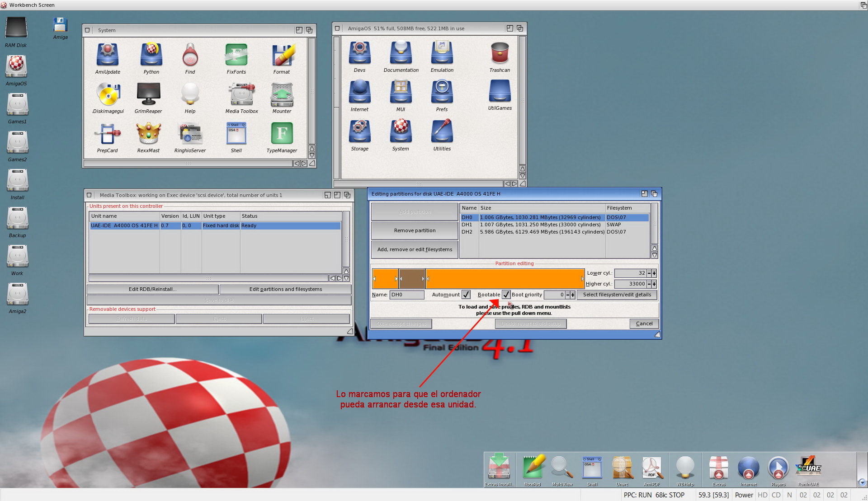Select the RAM Disk desktop icon
The image size is (868, 501).
click(x=16, y=28)
